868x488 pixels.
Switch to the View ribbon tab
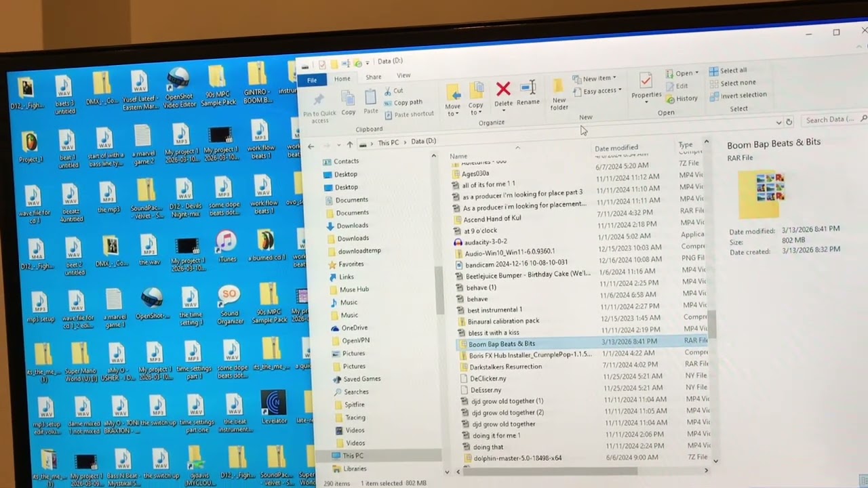(403, 75)
